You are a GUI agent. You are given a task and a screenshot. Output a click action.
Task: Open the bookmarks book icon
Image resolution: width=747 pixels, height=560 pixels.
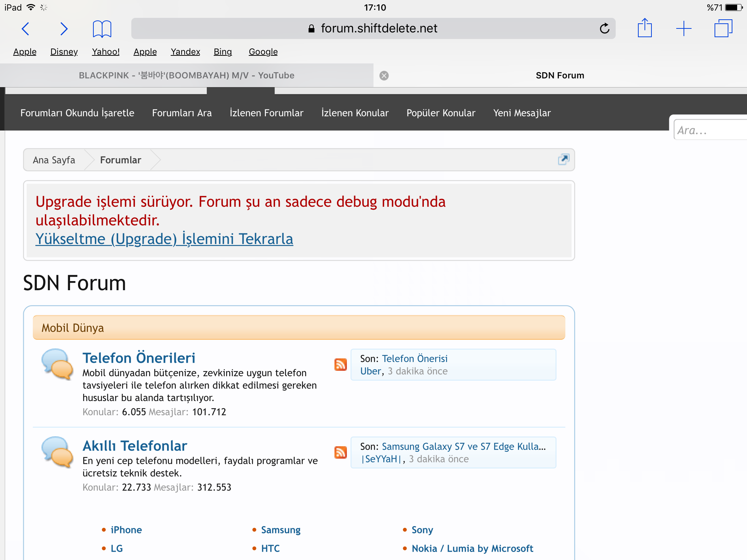tap(102, 29)
